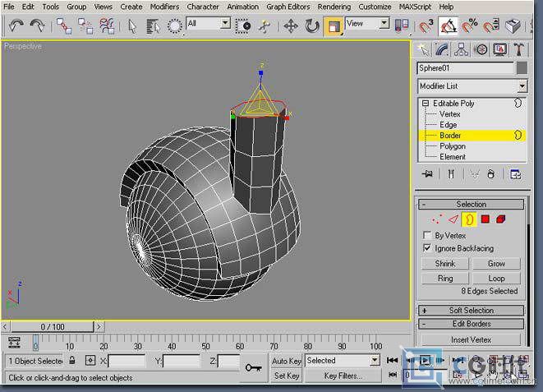Open the Modifier List dropdown
The height and width of the screenshot is (392, 543).
point(472,86)
